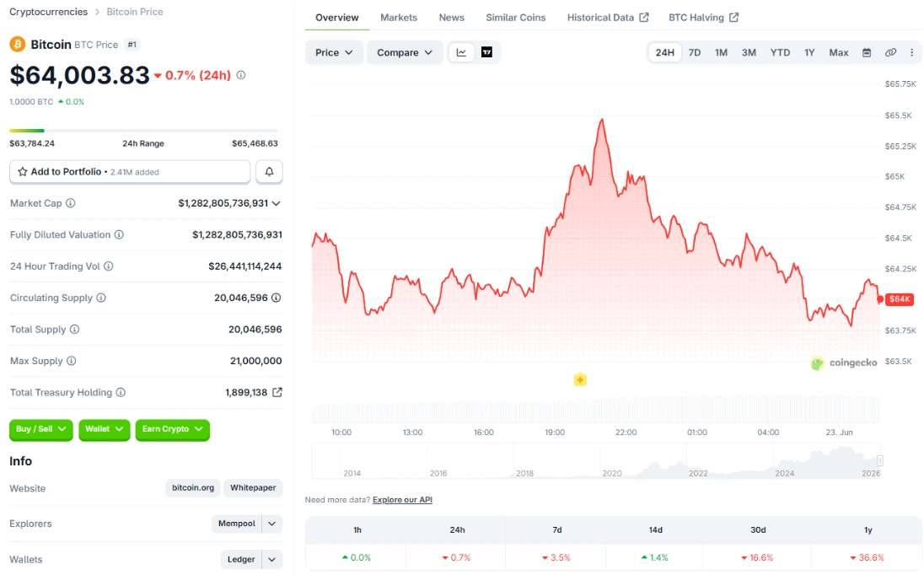Click info icon beside 20,046,596 circulating value
The image size is (924, 575).
tap(276, 298)
